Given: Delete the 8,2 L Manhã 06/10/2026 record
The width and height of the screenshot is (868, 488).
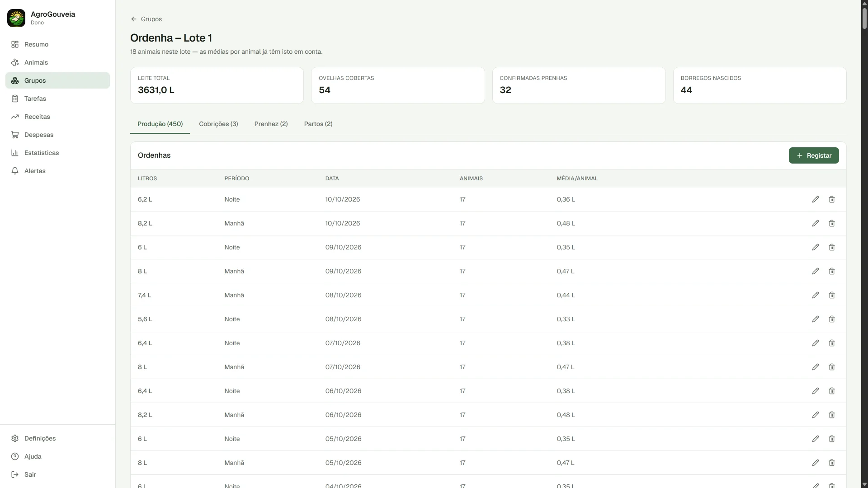Looking at the screenshot, I should (831, 415).
